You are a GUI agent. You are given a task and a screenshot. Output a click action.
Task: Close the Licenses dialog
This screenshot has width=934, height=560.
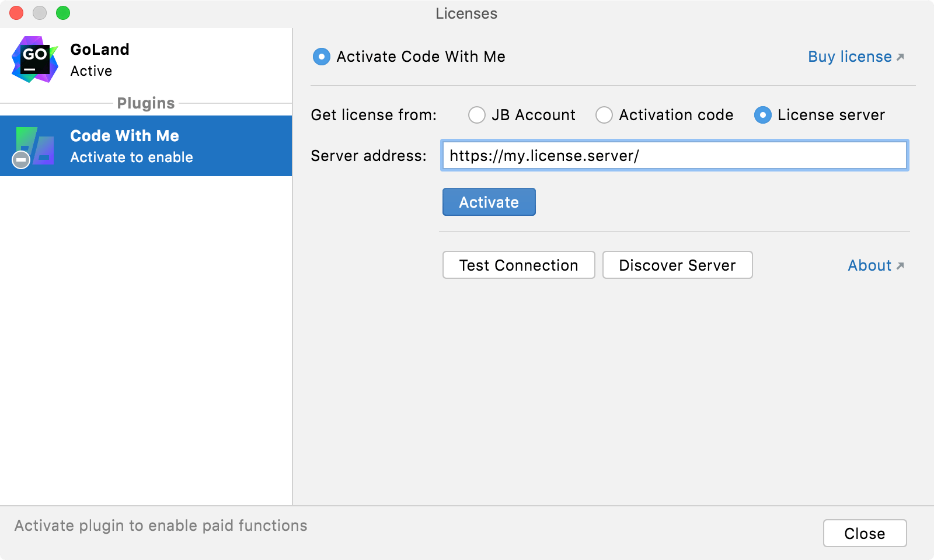[x=865, y=533]
